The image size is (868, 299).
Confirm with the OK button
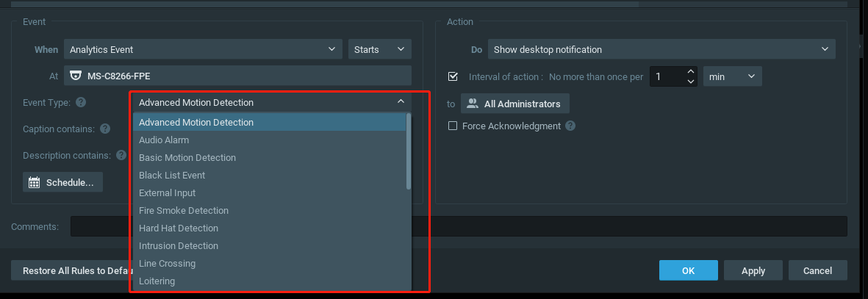click(x=688, y=270)
